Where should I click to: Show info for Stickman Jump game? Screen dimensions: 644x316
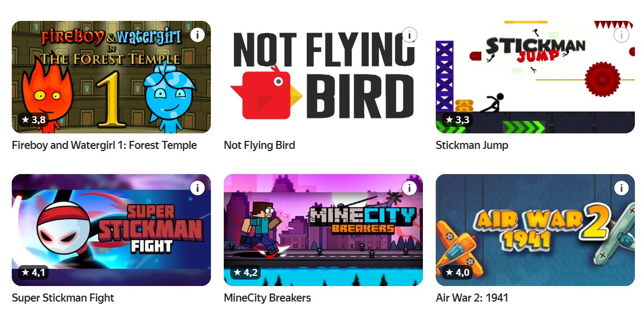[x=622, y=35]
